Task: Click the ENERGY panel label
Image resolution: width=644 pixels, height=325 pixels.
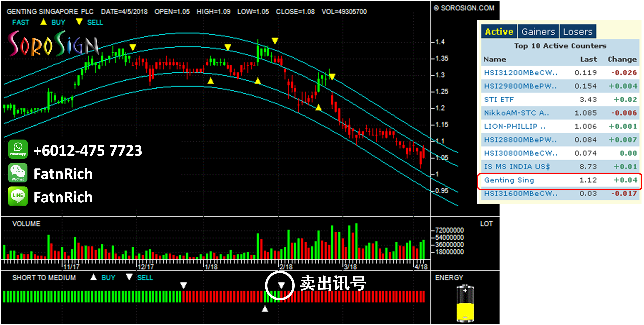Action: point(449,278)
